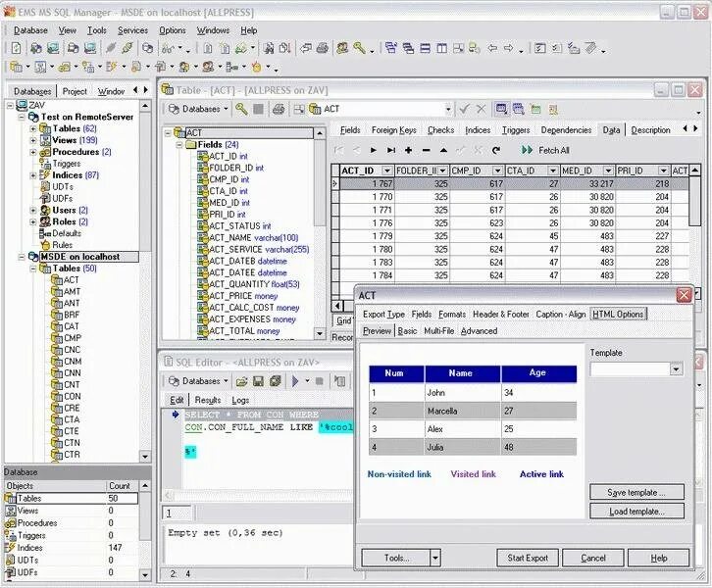Open the ACT table selector combo box

coord(448,110)
